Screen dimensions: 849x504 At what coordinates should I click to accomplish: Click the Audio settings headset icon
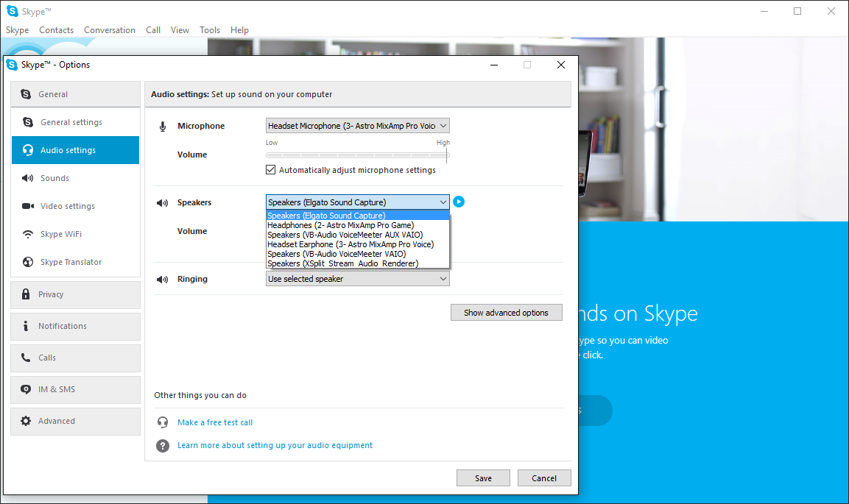tap(28, 150)
